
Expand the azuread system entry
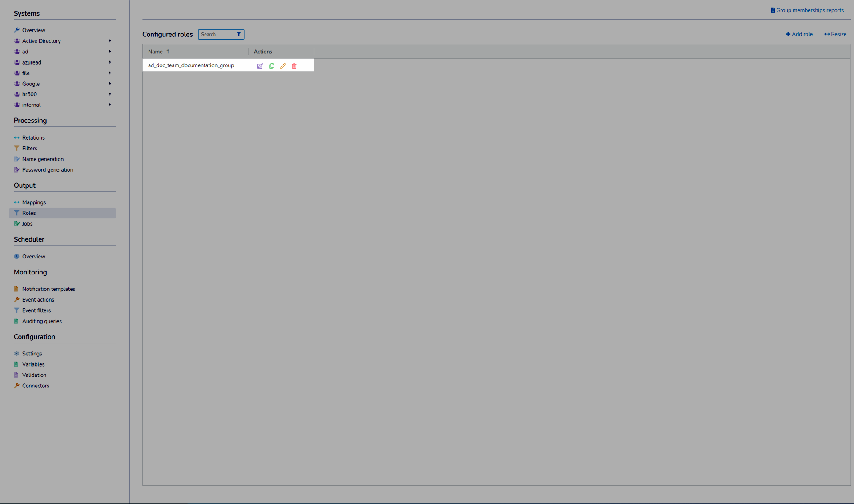[110, 62]
